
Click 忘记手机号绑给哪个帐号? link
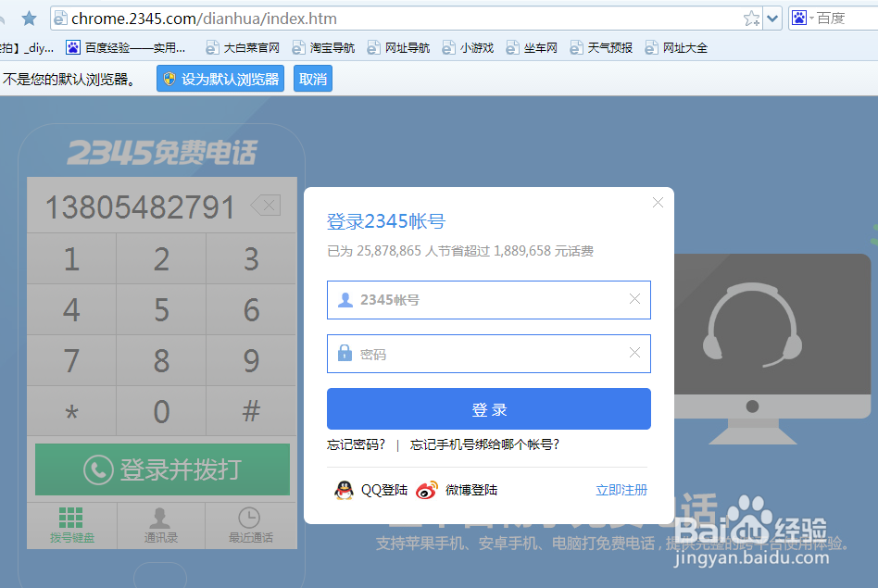(x=484, y=444)
